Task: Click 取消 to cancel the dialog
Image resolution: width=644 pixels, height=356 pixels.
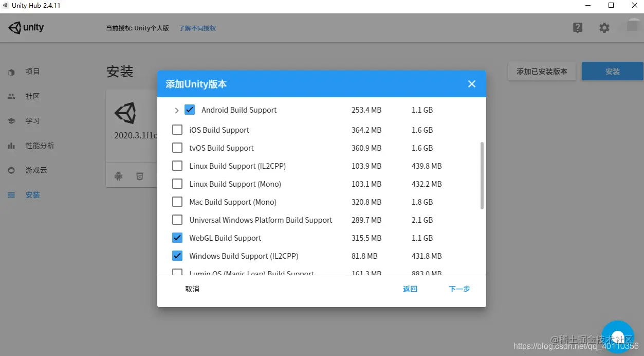Action: pyautogui.click(x=192, y=289)
